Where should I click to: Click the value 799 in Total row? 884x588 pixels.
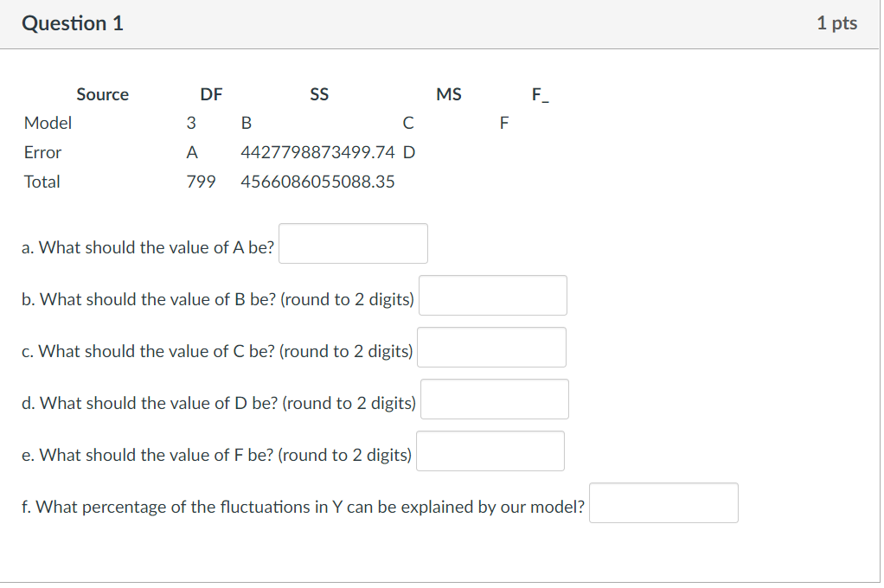[201, 182]
